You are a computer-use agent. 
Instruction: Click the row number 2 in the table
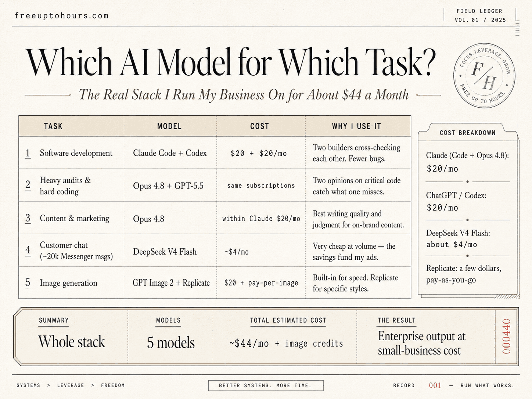(x=28, y=184)
